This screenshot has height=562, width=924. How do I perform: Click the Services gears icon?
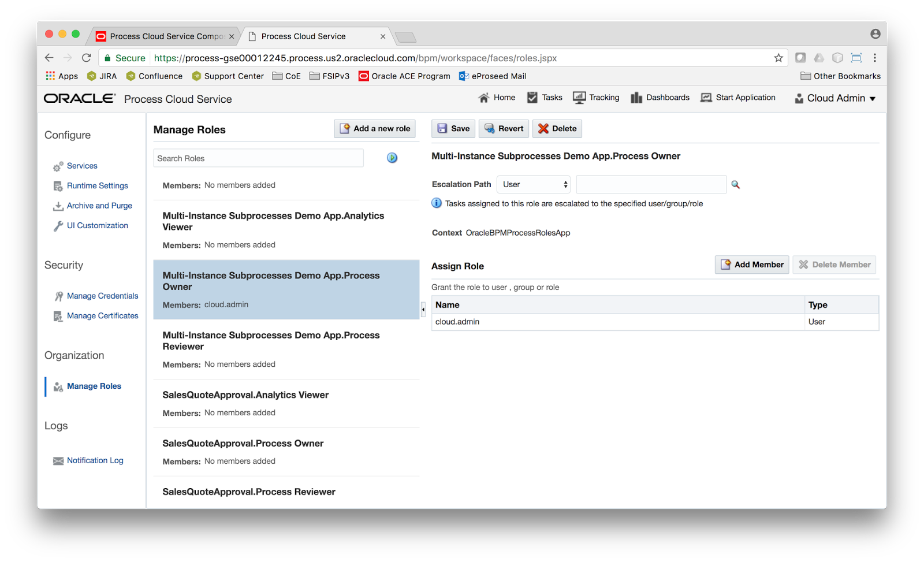pyautogui.click(x=58, y=166)
